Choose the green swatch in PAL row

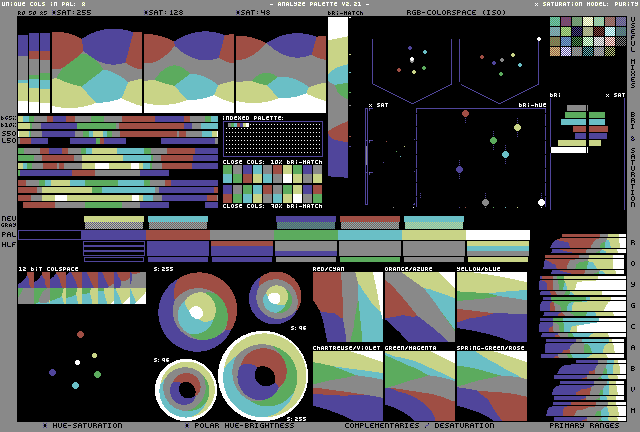(306, 235)
